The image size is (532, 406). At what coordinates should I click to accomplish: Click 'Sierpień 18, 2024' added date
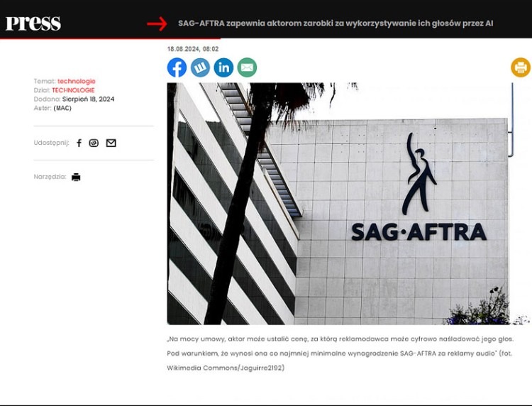tap(88, 99)
